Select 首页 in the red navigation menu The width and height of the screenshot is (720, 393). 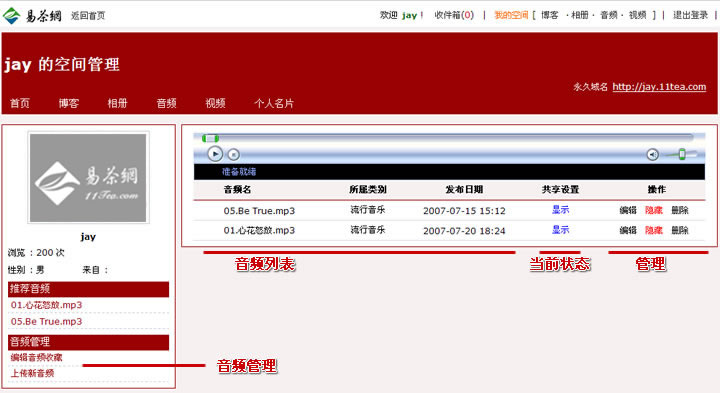(x=20, y=103)
